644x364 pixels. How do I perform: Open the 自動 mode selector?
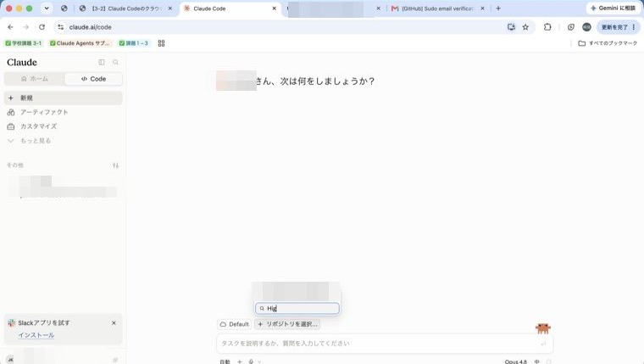(x=225, y=361)
